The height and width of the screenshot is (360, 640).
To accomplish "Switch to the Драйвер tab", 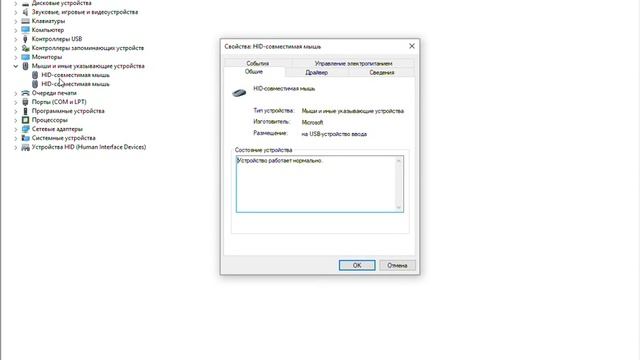I will pos(316,72).
